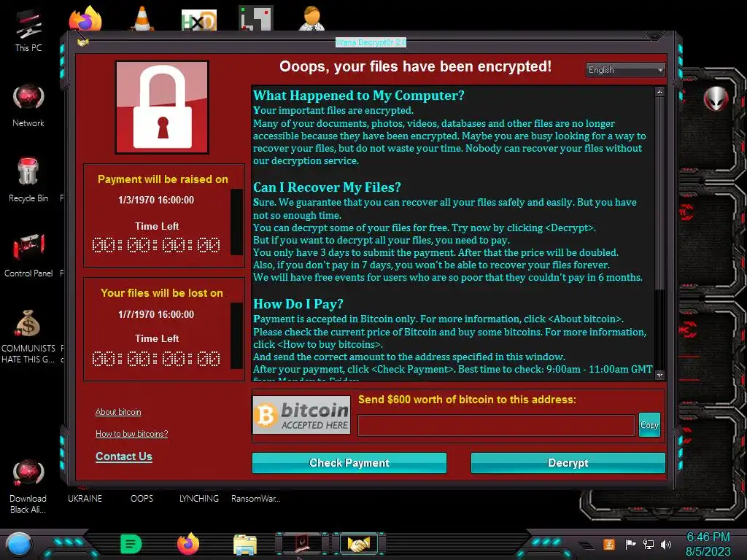Click the 1/3/1970 16:00:00 date text
The height and width of the screenshot is (560, 747).
156,200
